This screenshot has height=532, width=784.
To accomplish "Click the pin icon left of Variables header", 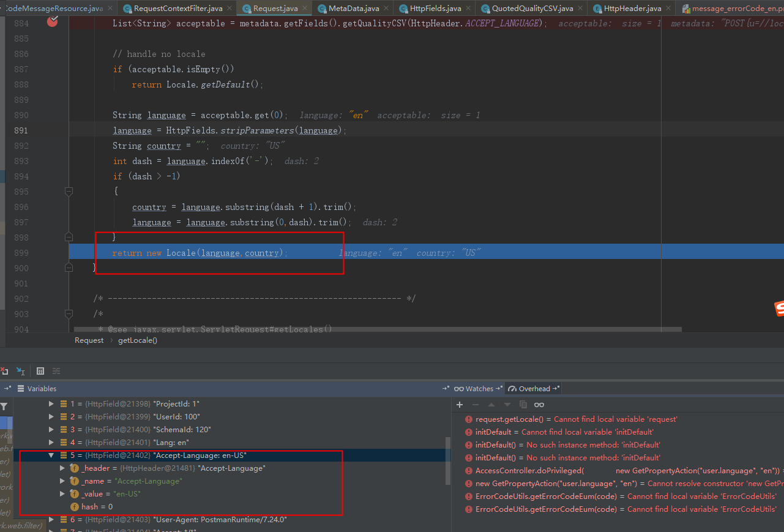I will click(x=8, y=389).
